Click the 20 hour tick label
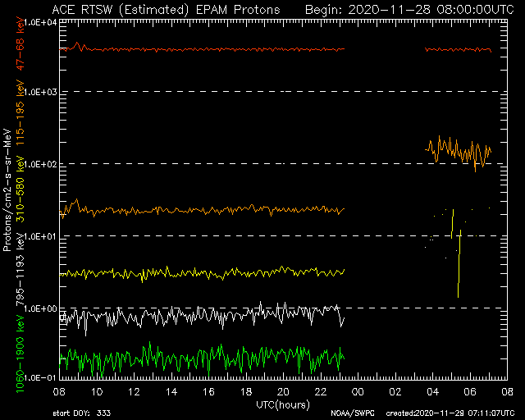 click(x=283, y=391)
